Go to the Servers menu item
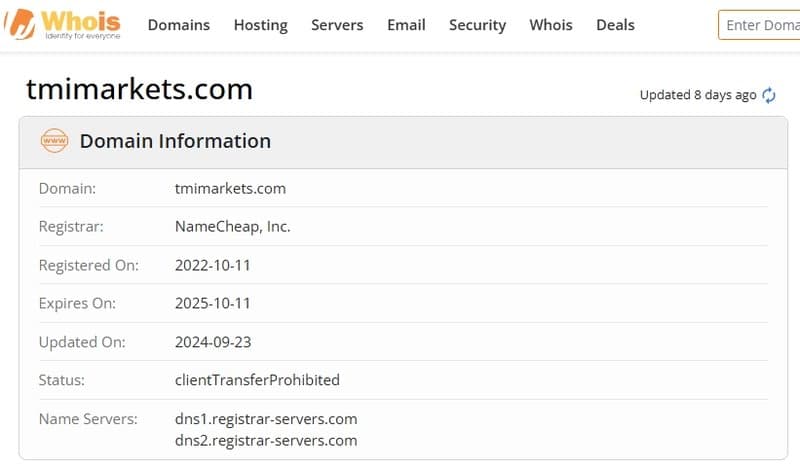This screenshot has height=466, width=800. point(337,25)
